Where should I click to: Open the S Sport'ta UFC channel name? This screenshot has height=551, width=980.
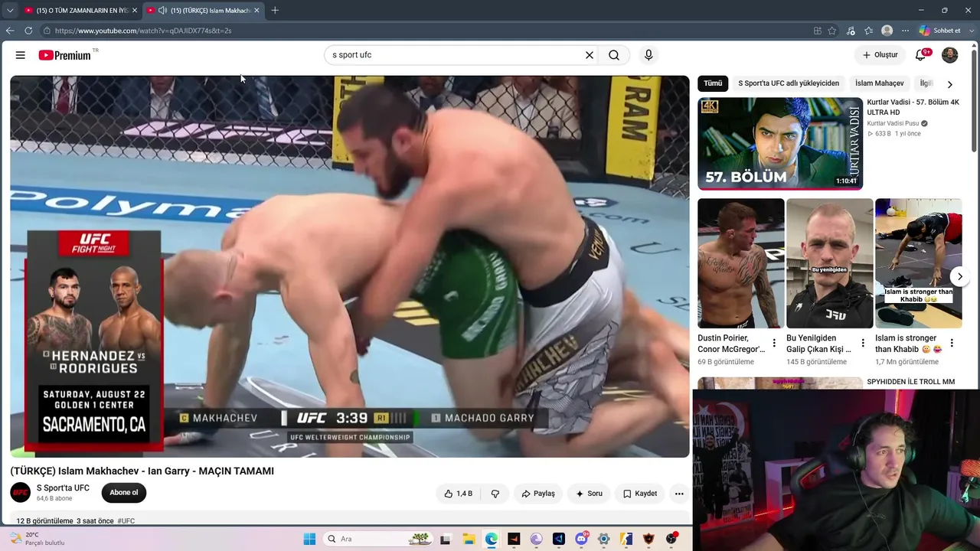(63, 488)
